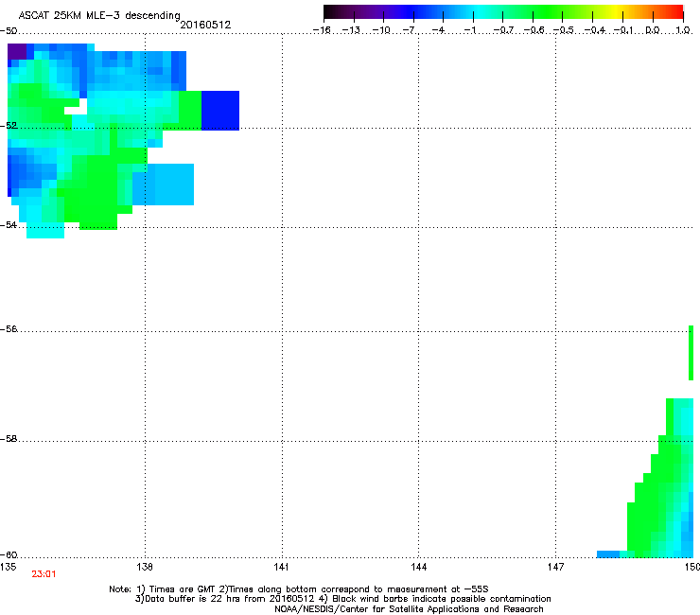Click the "-16" label on the color scale
The width and height of the screenshot is (700, 615).
pos(322,30)
